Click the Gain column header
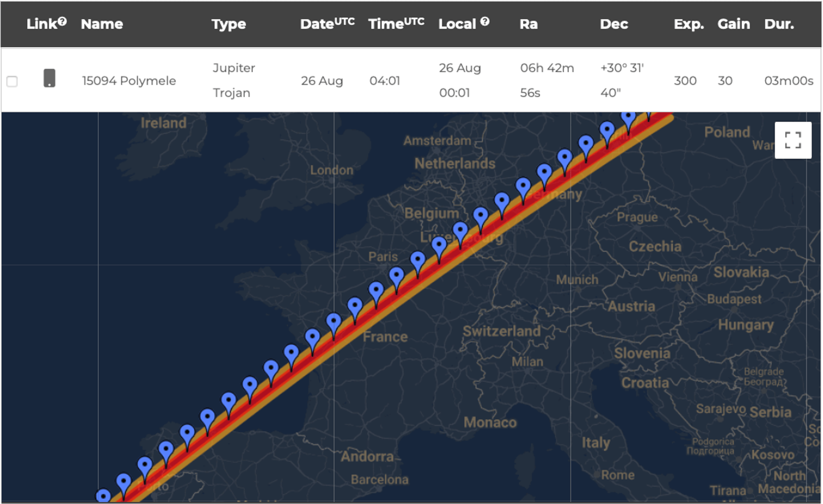Viewport: 823px width, 504px height. 733,24
